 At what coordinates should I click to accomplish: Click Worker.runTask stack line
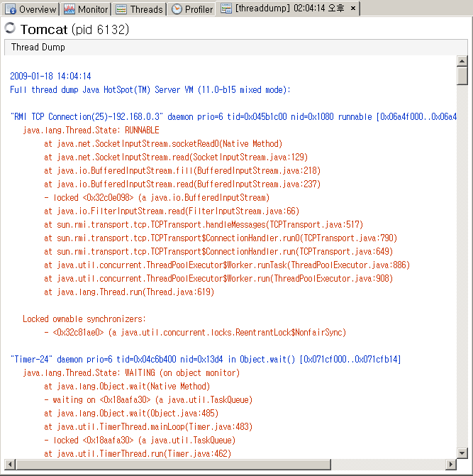click(x=227, y=265)
